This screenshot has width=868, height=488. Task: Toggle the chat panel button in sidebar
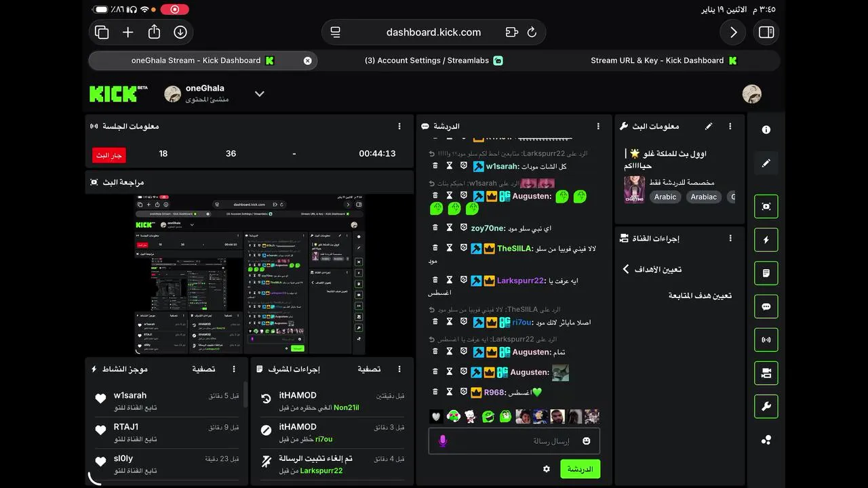pos(766,306)
